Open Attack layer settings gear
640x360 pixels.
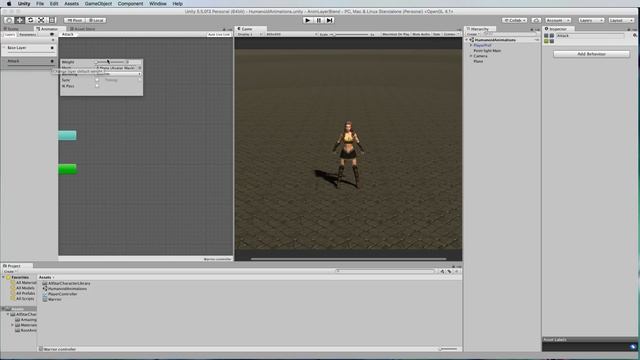tap(52, 61)
